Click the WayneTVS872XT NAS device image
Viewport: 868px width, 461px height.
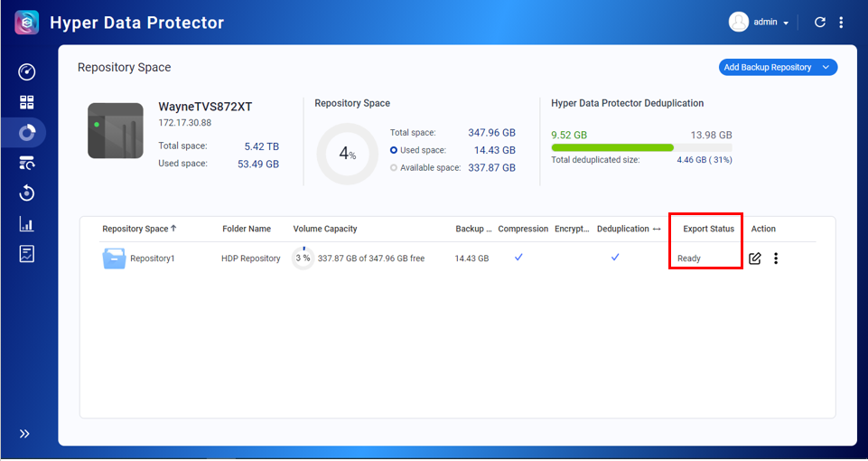point(115,131)
